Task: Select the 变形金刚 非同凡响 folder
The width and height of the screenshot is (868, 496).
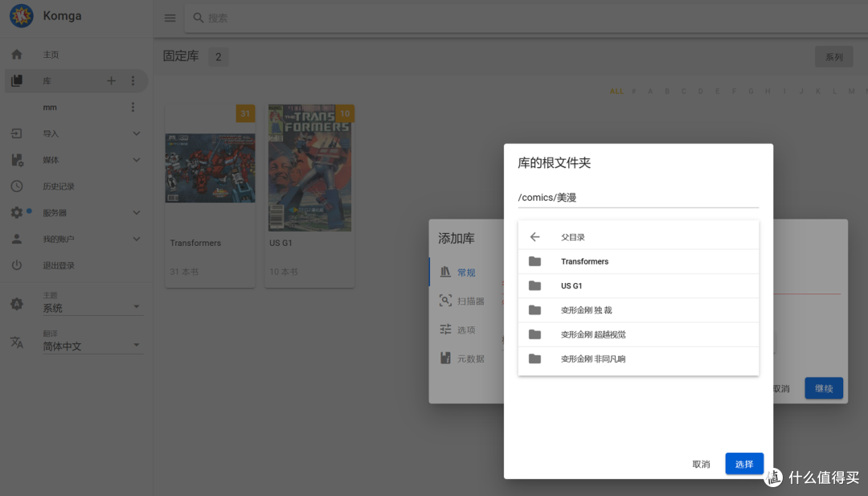Action: (x=638, y=359)
